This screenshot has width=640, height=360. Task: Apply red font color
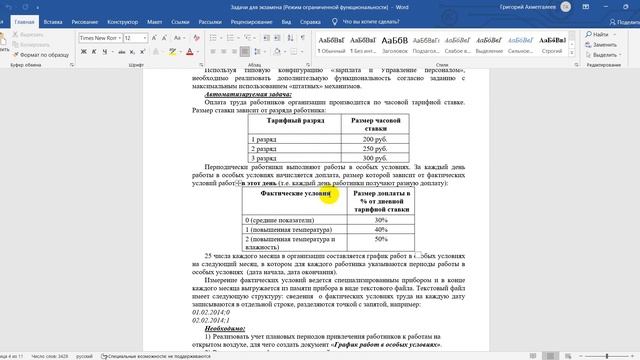tap(190, 52)
